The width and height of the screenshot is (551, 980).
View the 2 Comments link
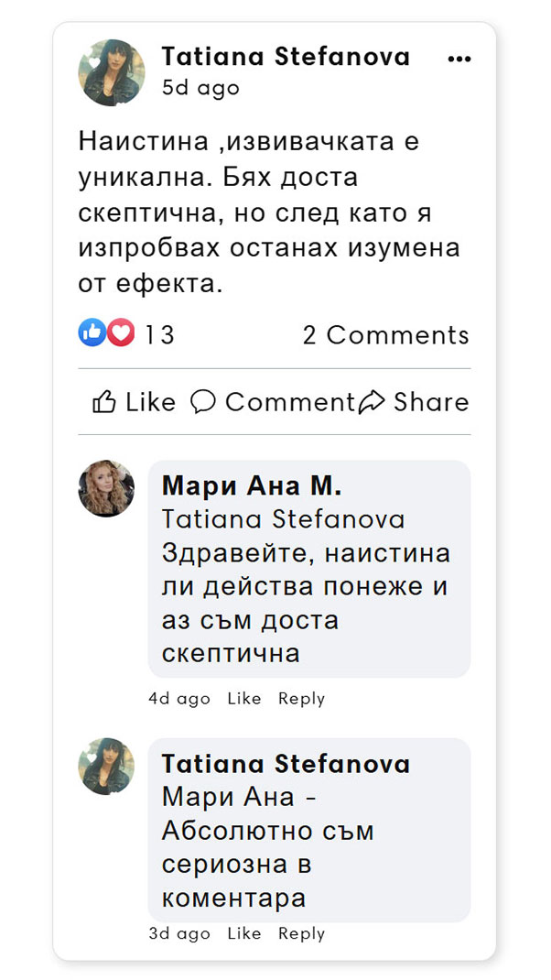tap(386, 334)
